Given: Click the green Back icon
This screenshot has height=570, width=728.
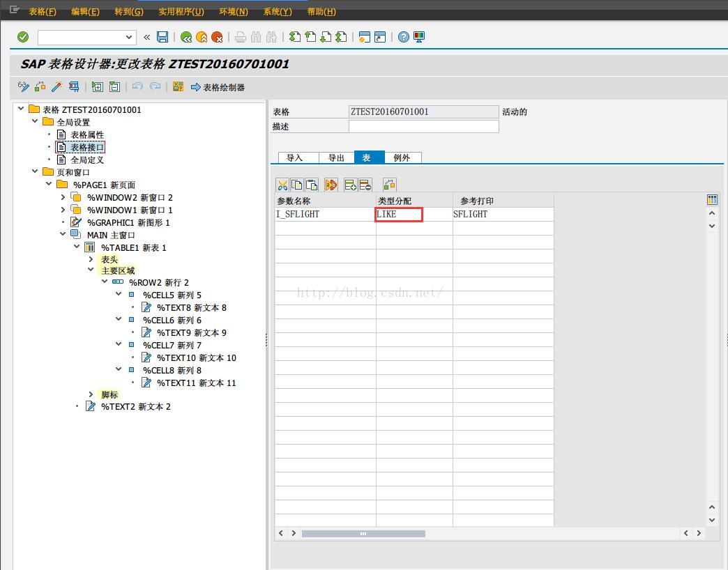Looking at the screenshot, I should tap(186, 37).
